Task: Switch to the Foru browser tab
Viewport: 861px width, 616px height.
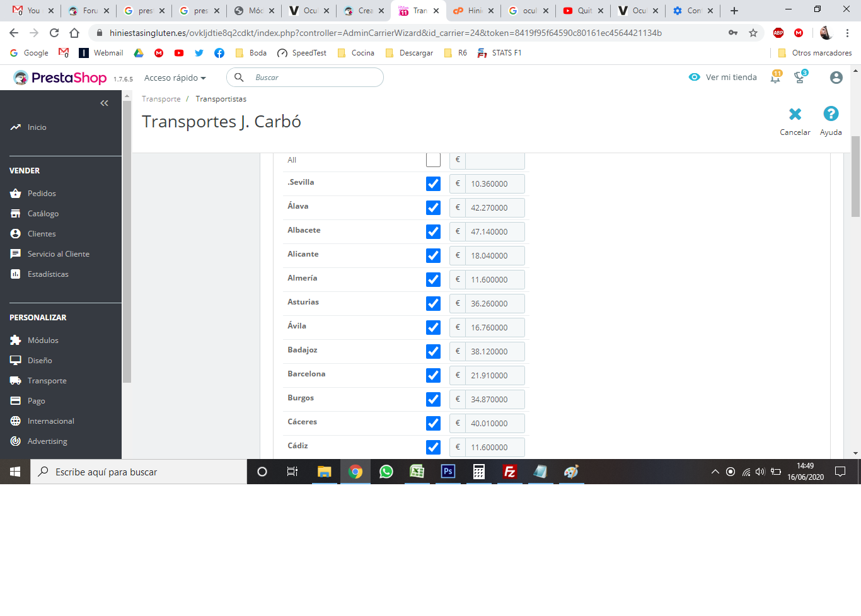Action: coord(88,11)
